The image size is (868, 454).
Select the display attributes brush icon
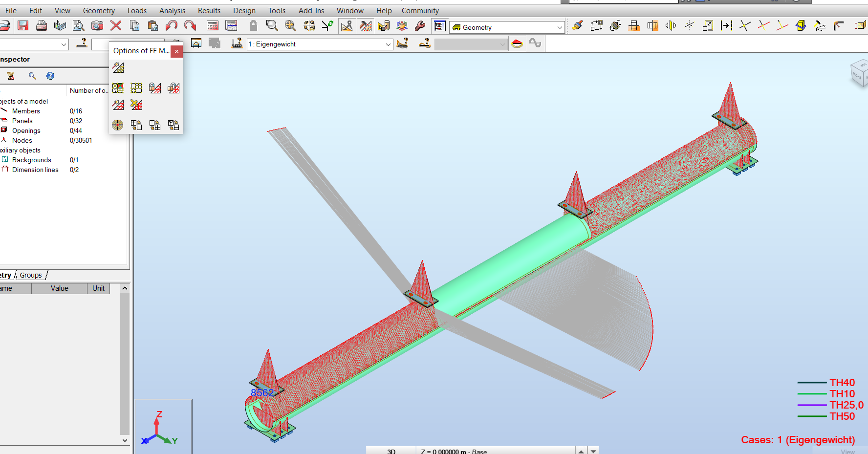click(577, 26)
